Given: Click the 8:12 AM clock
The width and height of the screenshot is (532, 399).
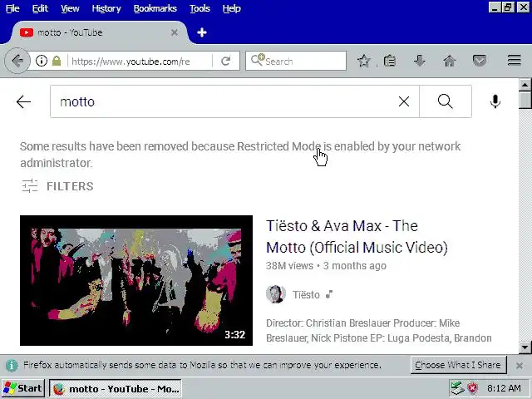Looking at the screenshot, I should (504, 388).
